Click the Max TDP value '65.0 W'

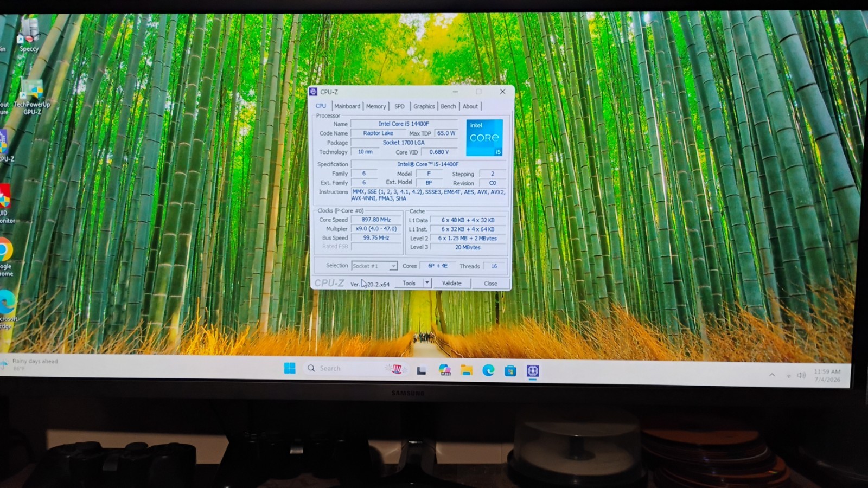tap(446, 133)
